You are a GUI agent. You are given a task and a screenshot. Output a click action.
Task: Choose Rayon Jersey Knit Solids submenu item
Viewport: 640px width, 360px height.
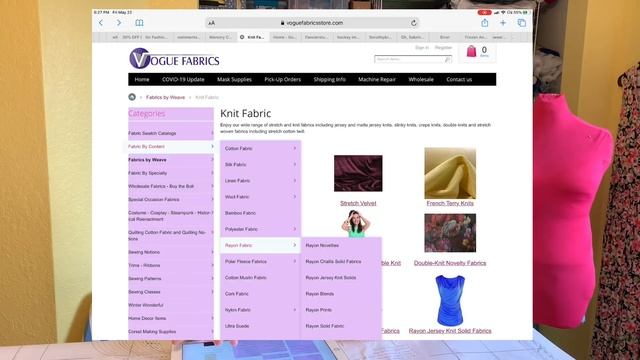[331, 278]
